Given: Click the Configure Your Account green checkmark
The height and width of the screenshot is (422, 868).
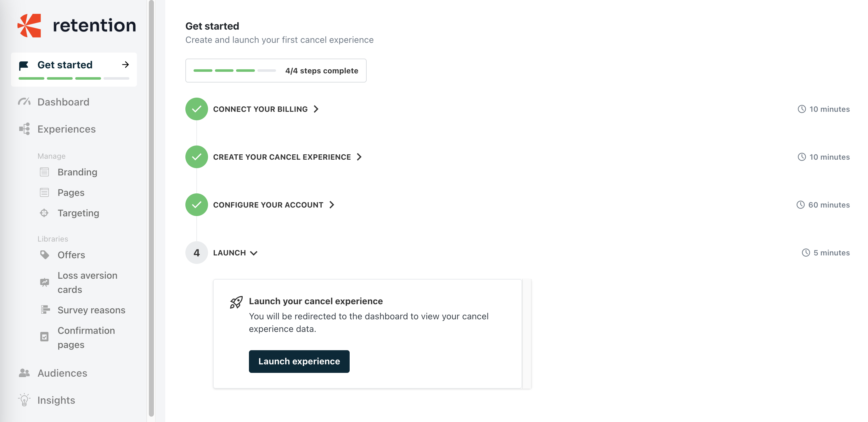Looking at the screenshot, I should point(196,205).
